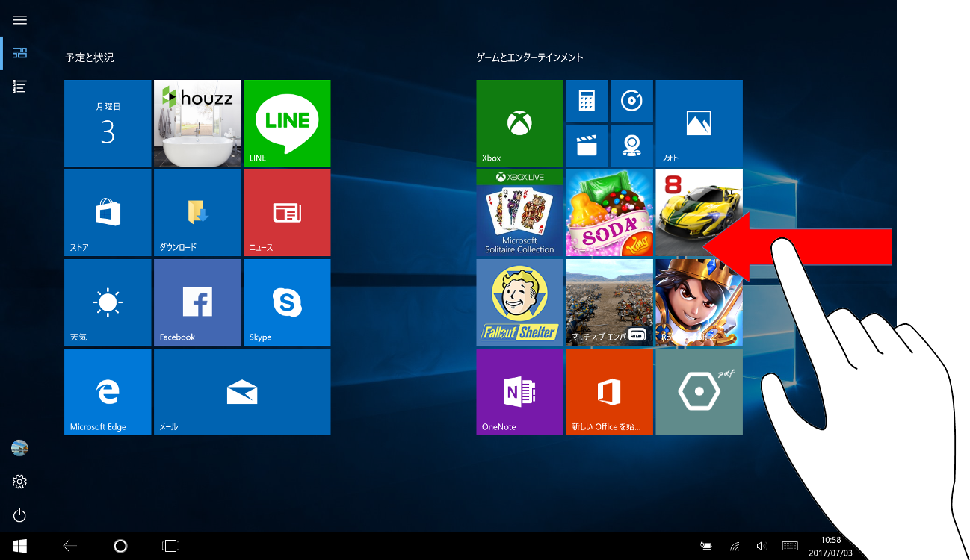Image resolution: width=970 pixels, height=560 pixels.
Task: Open the hexagon pdf app tile
Action: pos(699,392)
